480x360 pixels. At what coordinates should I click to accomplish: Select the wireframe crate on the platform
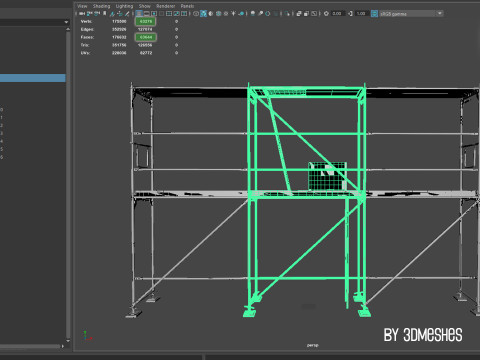coord(327,176)
